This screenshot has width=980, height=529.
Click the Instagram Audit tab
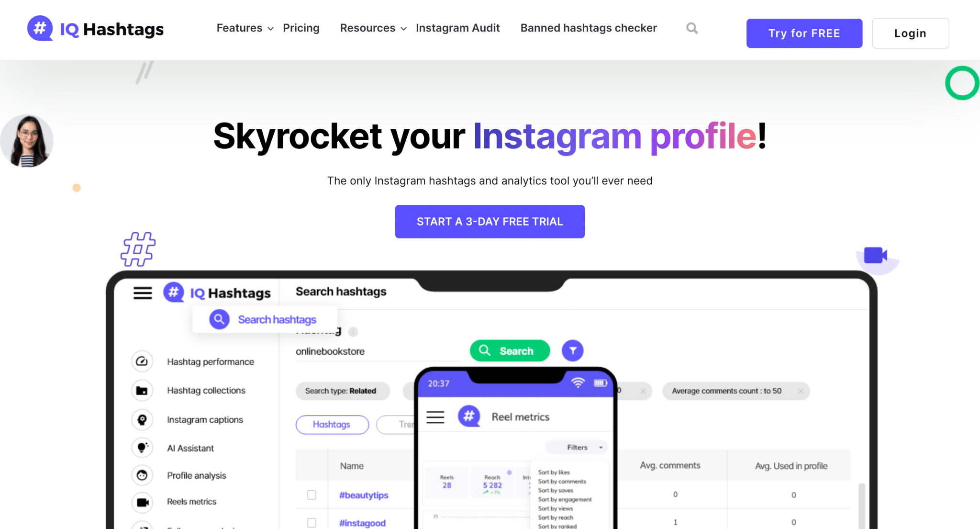coord(458,27)
